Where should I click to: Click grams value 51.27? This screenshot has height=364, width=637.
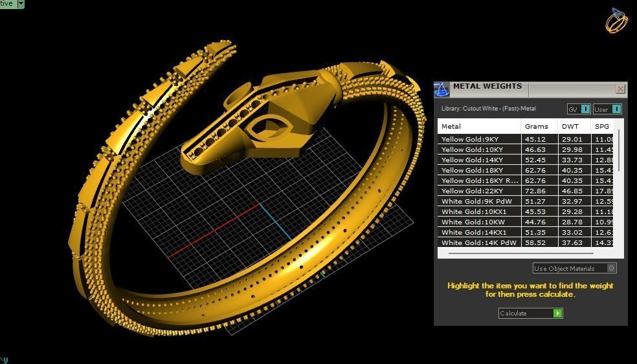click(x=535, y=201)
